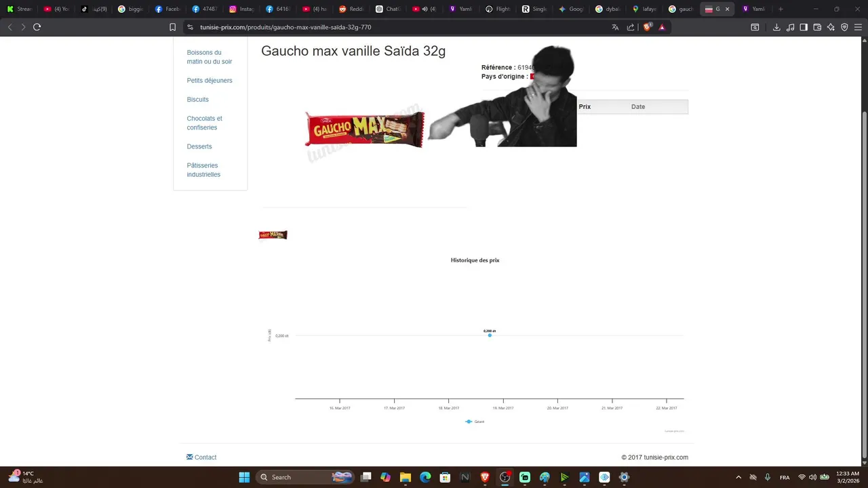
Task: Click the share icon in the address bar
Action: pyautogui.click(x=631, y=27)
